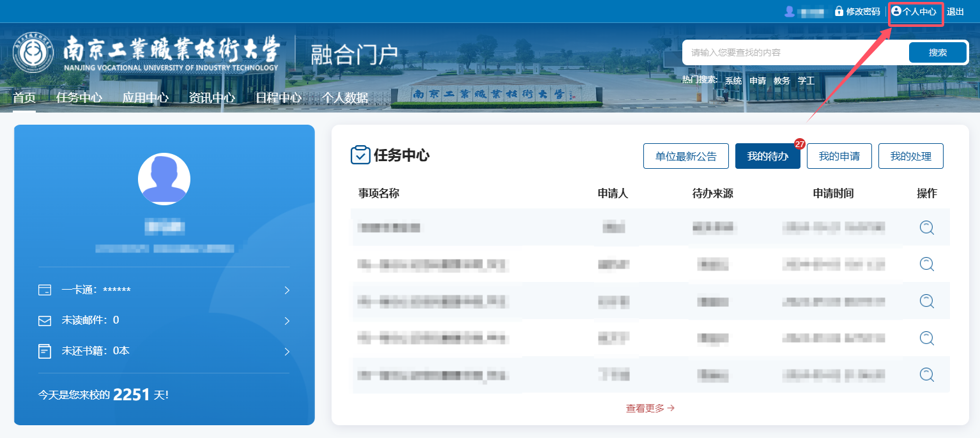
Task: Click the user avatar icon in top bar
Action: 790,12
